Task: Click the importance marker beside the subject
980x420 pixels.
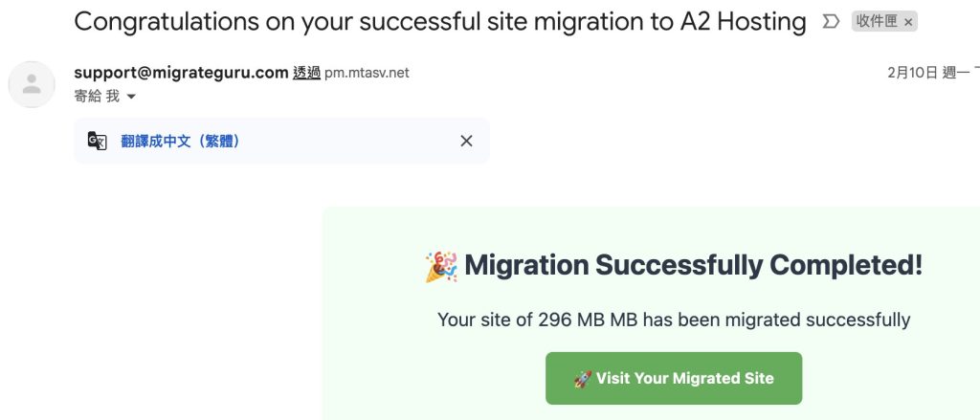Action: point(830,22)
